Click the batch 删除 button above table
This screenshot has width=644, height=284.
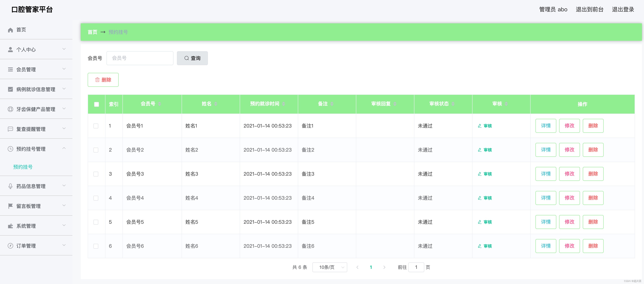tap(103, 80)
